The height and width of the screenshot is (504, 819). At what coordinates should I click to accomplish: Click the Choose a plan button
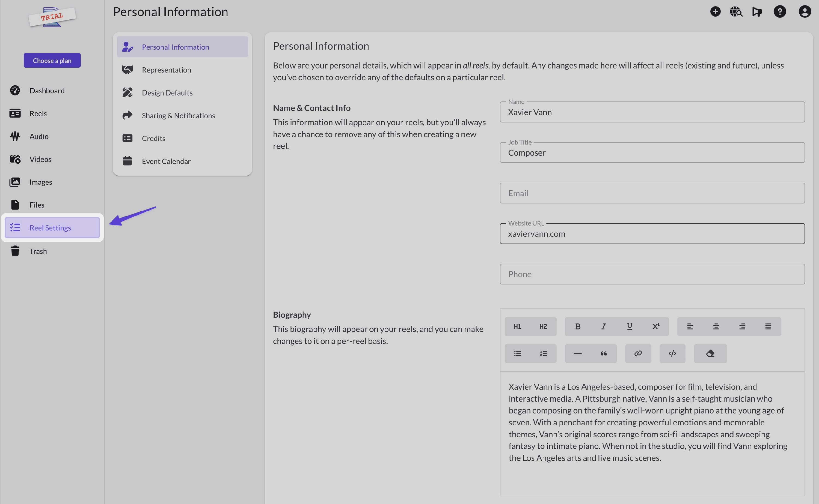click(52, 60)
